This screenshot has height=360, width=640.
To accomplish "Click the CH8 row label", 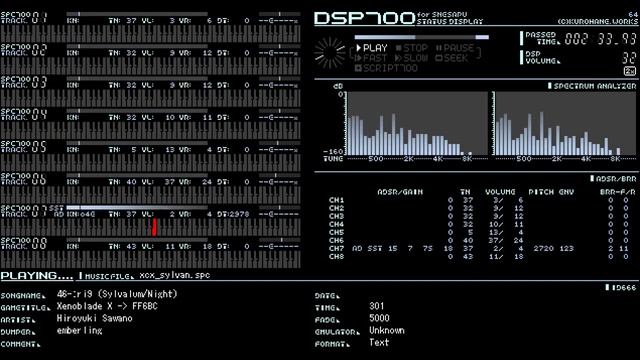I will coord(336,256).
